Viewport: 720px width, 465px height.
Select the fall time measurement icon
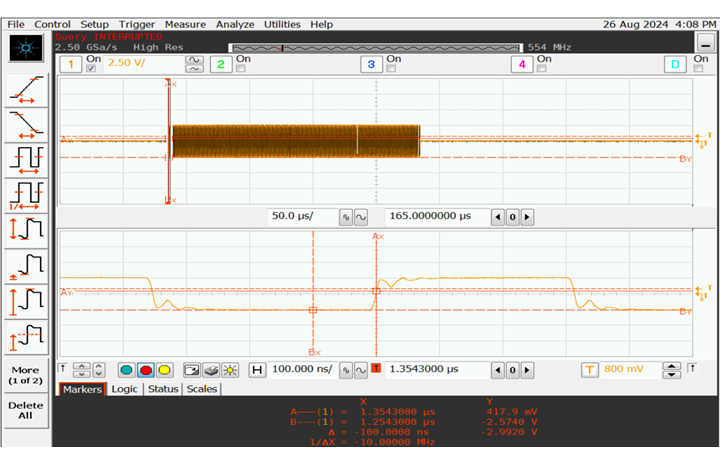[27, 125]
